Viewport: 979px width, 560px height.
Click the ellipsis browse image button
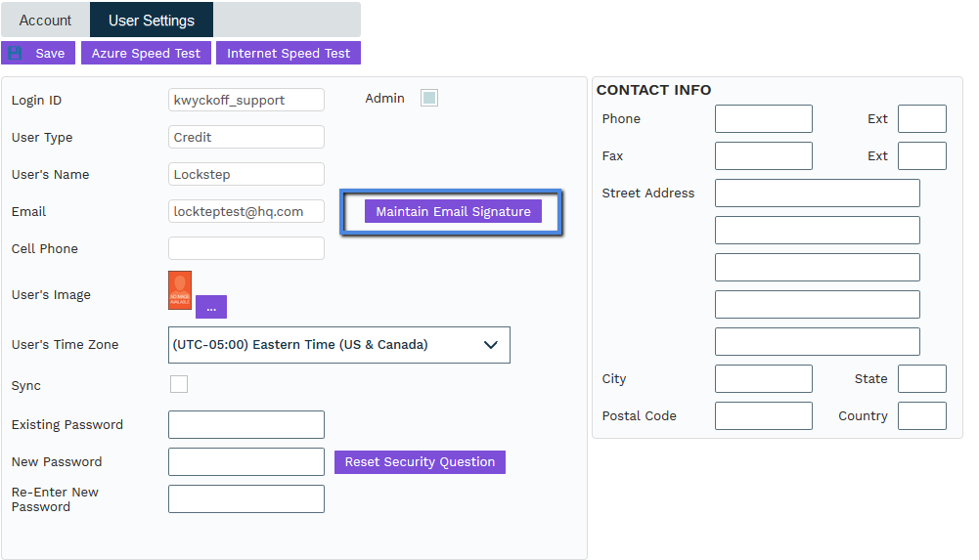pos(211,307)
